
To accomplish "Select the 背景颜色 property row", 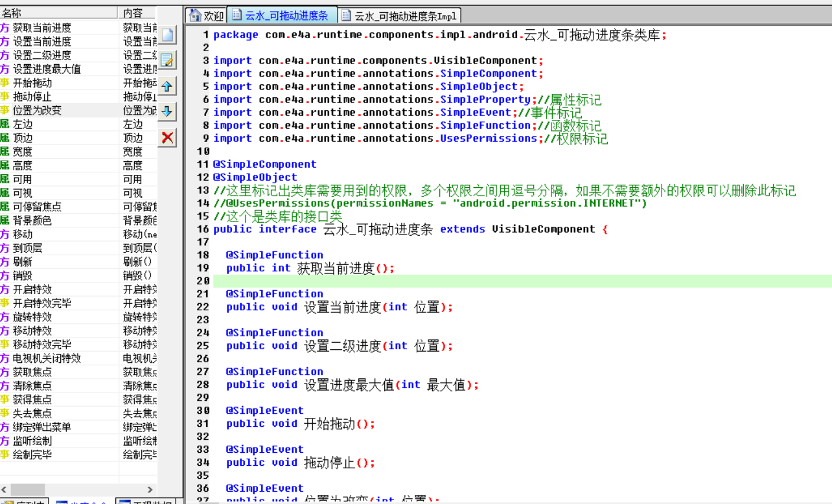I will click(x=32, y=221).
